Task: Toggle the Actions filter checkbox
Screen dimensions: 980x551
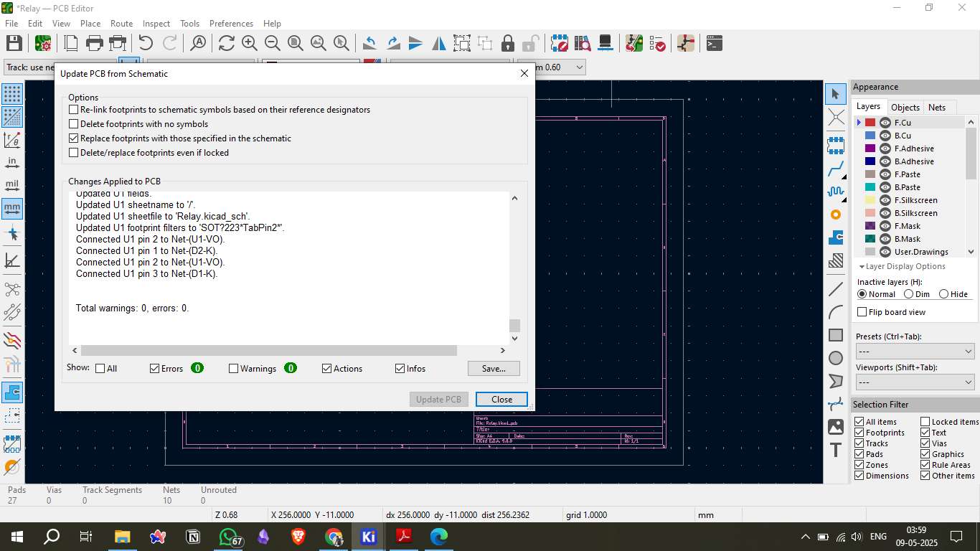Action: [326, 369]
